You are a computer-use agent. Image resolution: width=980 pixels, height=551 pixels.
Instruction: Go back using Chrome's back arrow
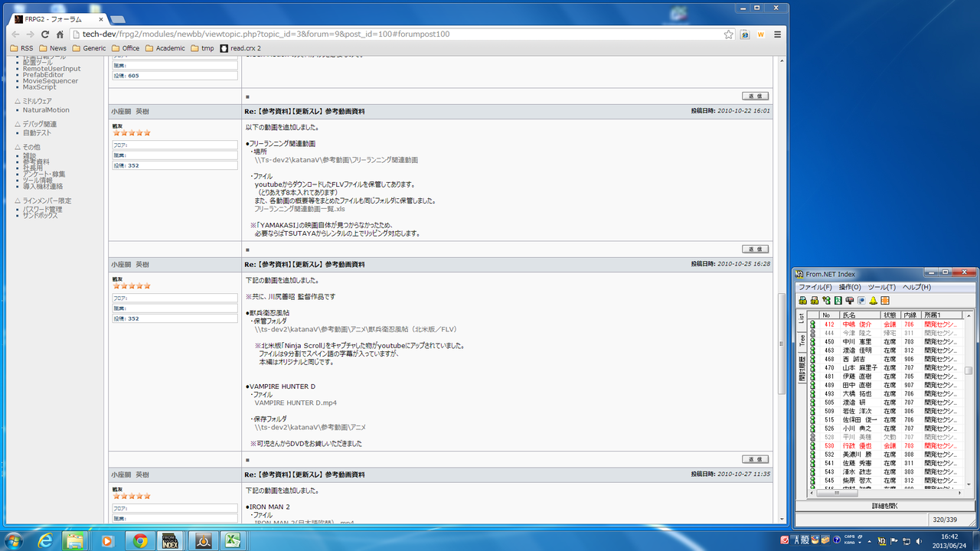point(16,34)
